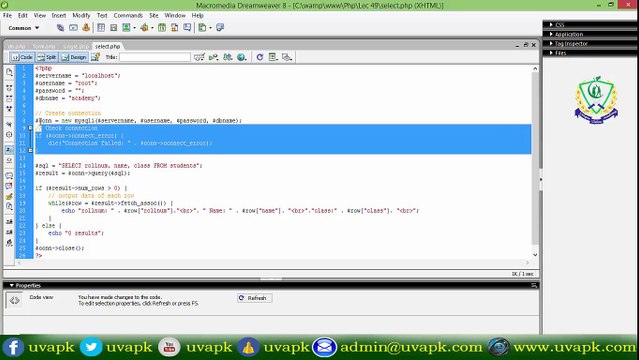Insert a Hyperlink from the Common bar
This screenshot has height=360, width=639.
[x=60, y=28]
